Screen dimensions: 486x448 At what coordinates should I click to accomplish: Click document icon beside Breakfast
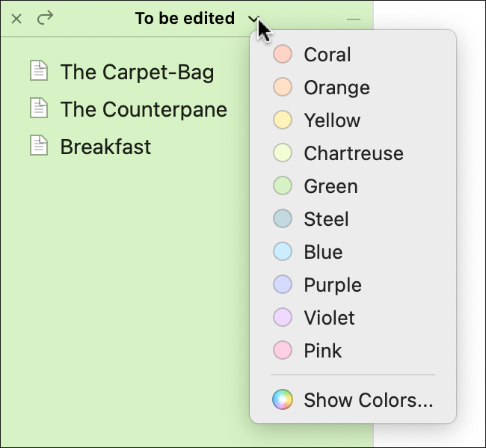[38, 145]
